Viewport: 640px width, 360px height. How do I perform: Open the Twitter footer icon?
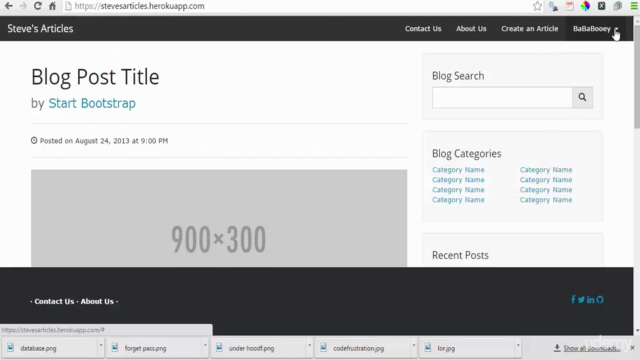581,300
